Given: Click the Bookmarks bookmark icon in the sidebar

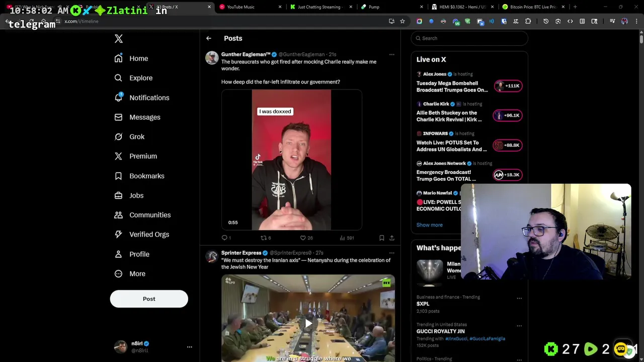Looking at the screenshot, I should pyautogui.click(x=118, y=176).
